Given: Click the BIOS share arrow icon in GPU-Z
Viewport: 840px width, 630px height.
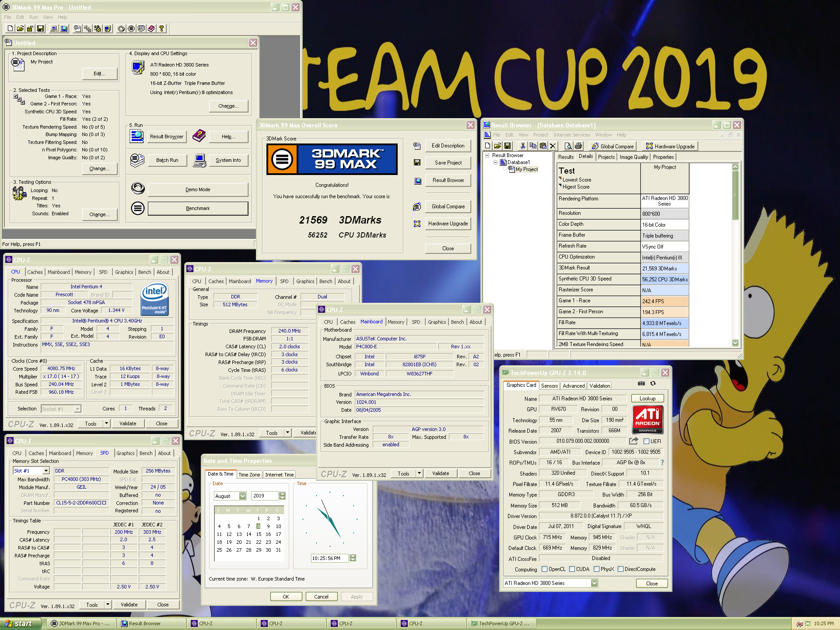Looking at the screenshot, I should [633, 441].
